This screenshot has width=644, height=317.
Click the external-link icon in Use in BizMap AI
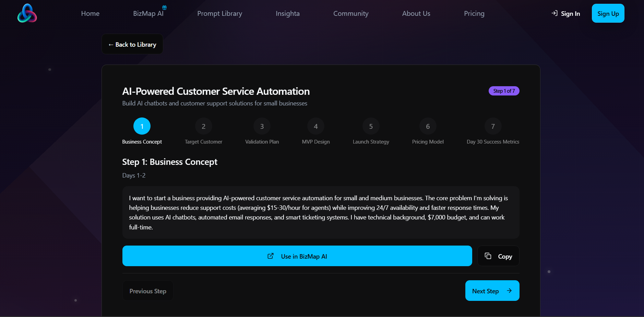click(x=271, y=256)
